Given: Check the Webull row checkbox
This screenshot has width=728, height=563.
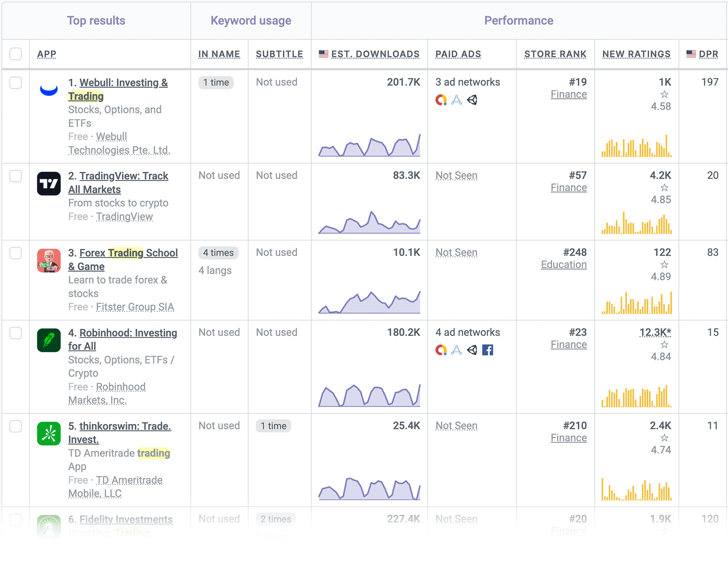Looking at the screenshot, I should 16,83.
